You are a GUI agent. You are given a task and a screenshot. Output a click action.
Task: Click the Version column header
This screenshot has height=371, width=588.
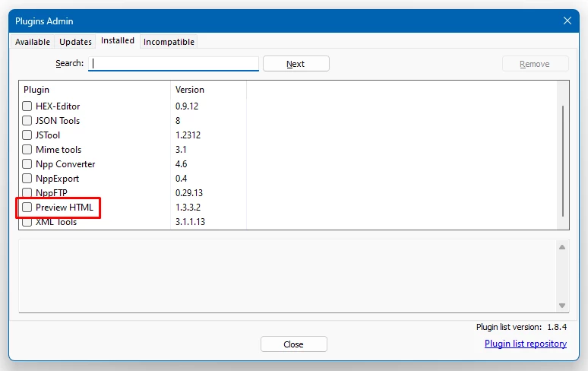coord(208,90)
